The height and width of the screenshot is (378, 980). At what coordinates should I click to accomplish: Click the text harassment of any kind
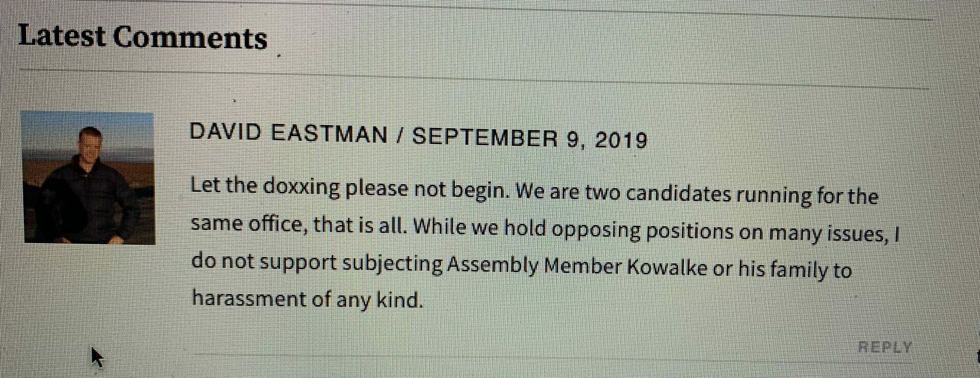click(x=307, y=299)
